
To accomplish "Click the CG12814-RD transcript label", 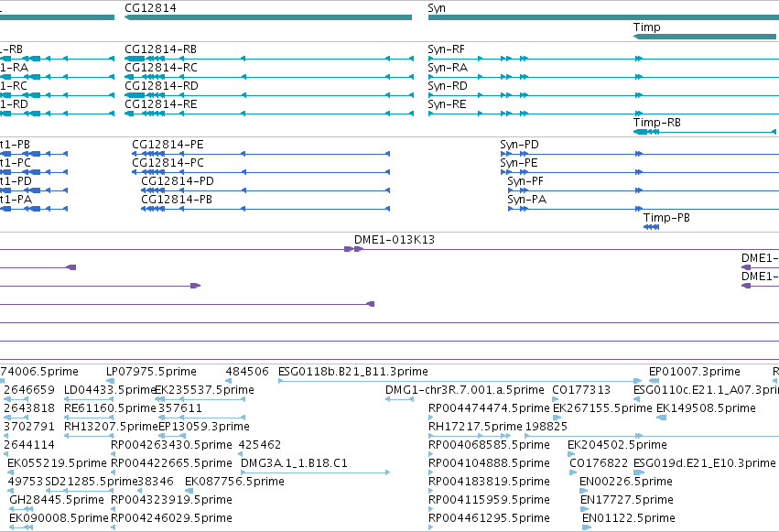I will point(161,86).
